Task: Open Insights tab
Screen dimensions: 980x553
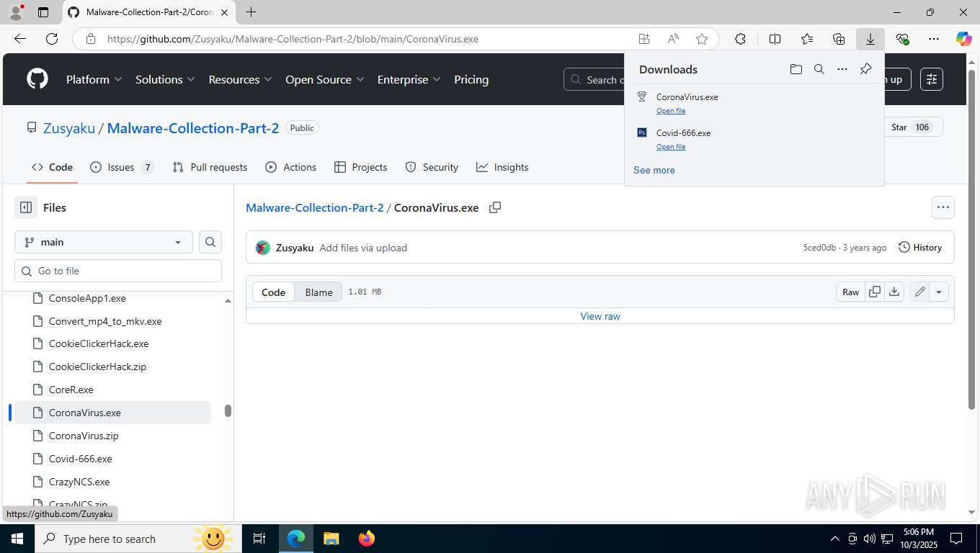Action: tap(502, 167)
